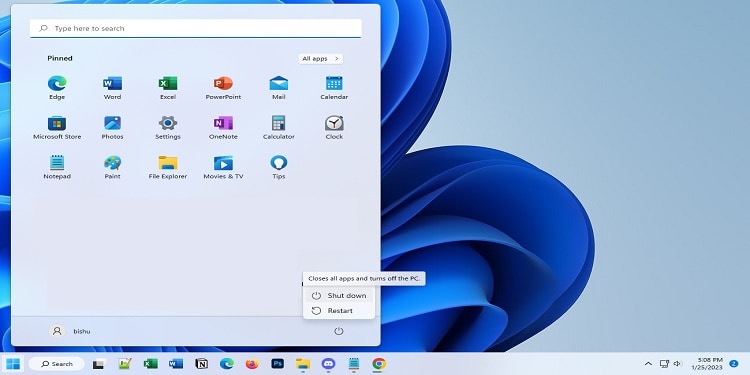Screen dimensions: 750x375
Task: Click the volume speaker tray icon
Action: click(677, 364)
